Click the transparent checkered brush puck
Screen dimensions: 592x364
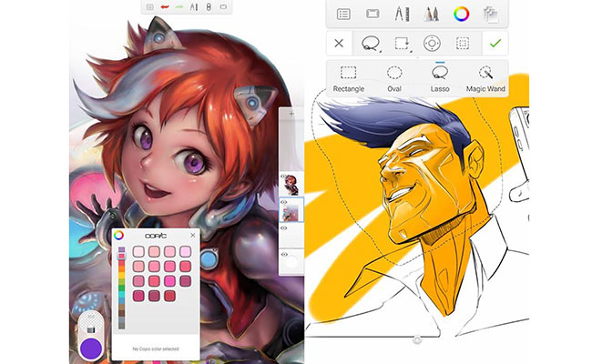tap(91, 324)
